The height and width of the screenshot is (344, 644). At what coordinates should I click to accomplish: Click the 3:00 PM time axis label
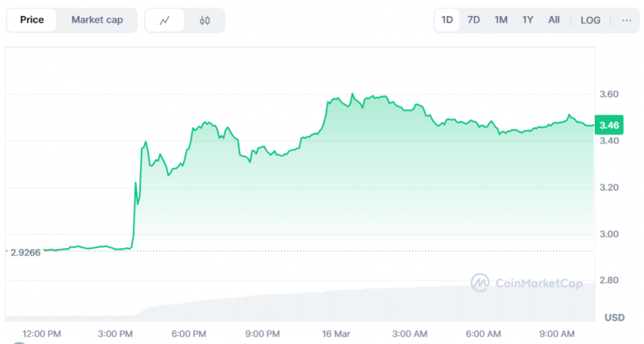click(115, 334)
